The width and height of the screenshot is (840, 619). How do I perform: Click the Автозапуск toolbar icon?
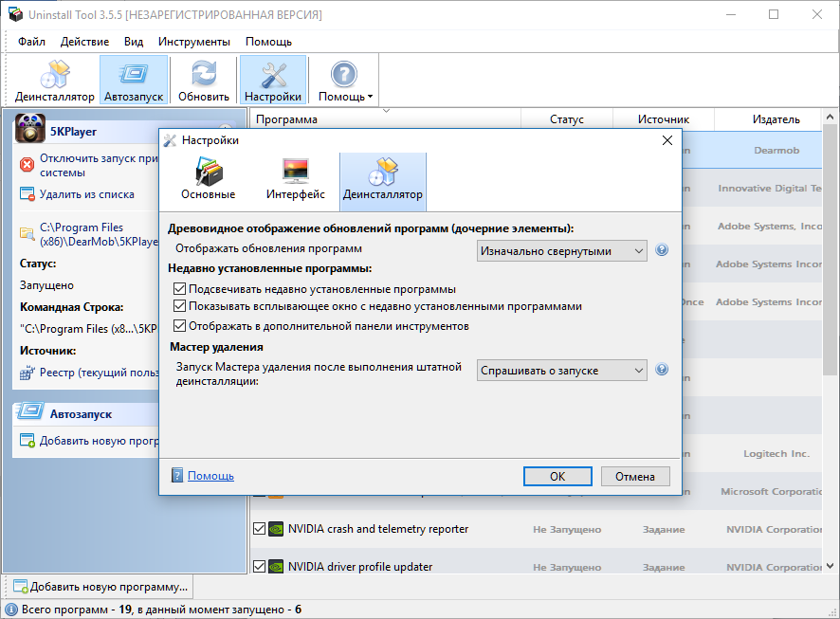(134, 81)
